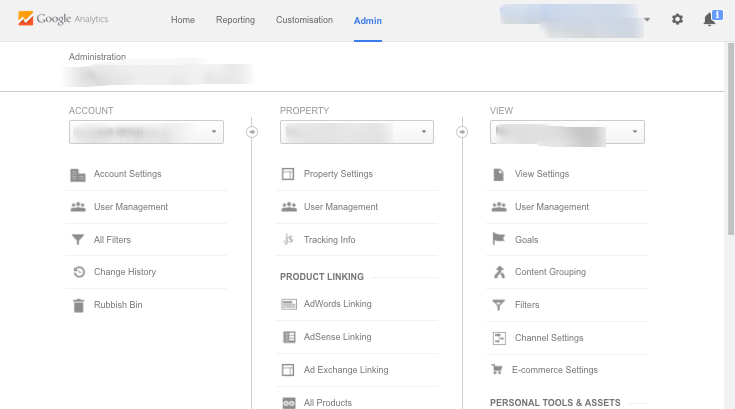Click the Channel Settings icon
The width and height of the screenshot is (735, 409).
tap(499, 338)
